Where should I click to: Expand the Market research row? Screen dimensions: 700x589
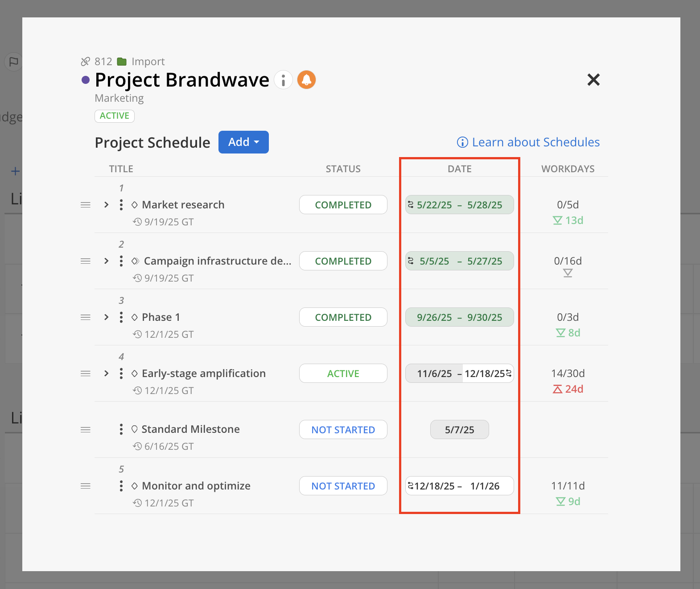(106, 205)
